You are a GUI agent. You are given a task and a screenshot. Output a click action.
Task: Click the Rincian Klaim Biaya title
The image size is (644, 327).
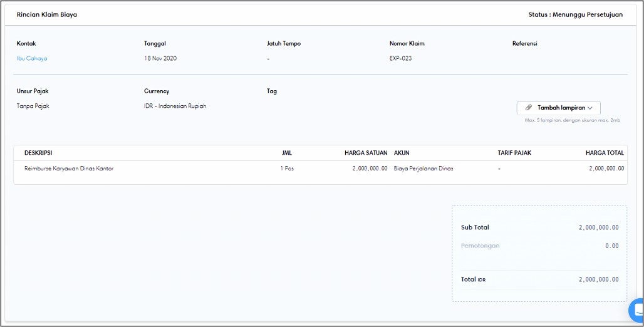pyautogui.click(x=47, y=15)
